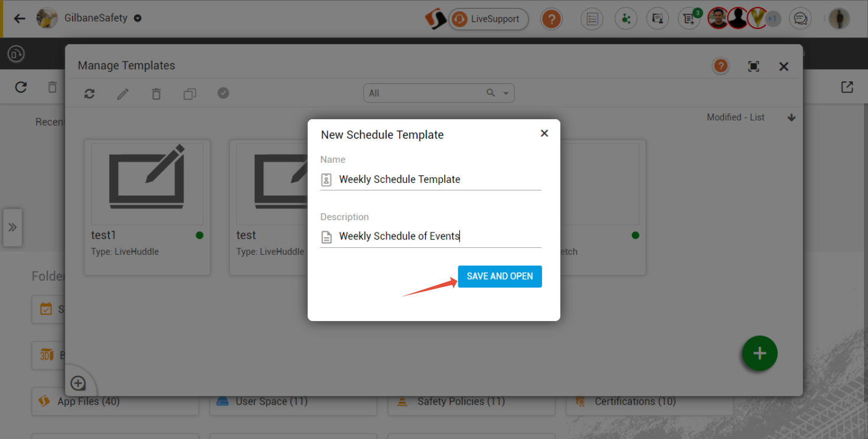Image resolution: width=868 pixels, height=439 pixels.
Task: Click the SAVE AND OPEN button
Action: point(500,276)
